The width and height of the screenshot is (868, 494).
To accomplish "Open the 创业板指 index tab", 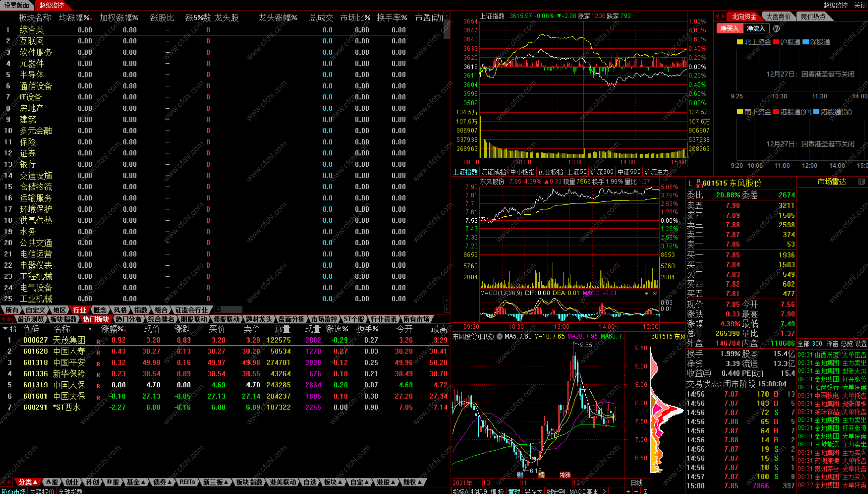I will click(550, 172).
